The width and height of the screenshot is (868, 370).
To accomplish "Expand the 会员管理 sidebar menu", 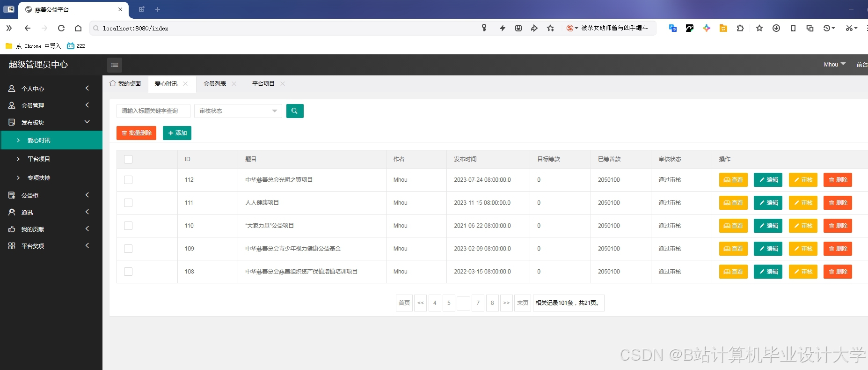I will coord(51,105).
